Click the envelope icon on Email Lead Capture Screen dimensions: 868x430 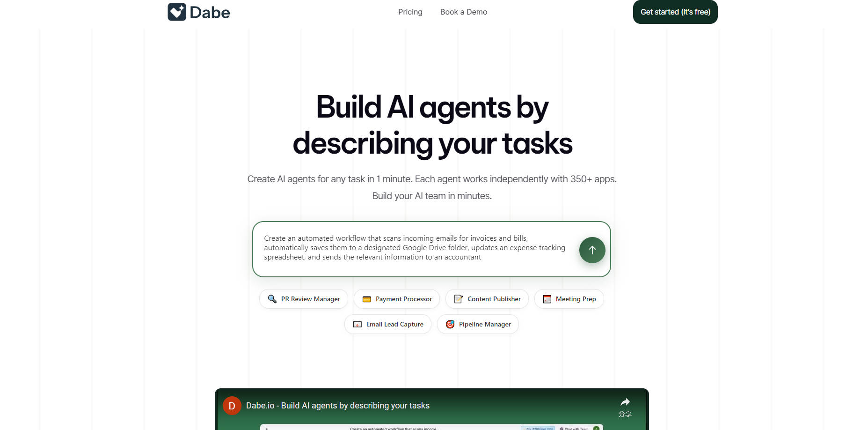tap(357, 324)
